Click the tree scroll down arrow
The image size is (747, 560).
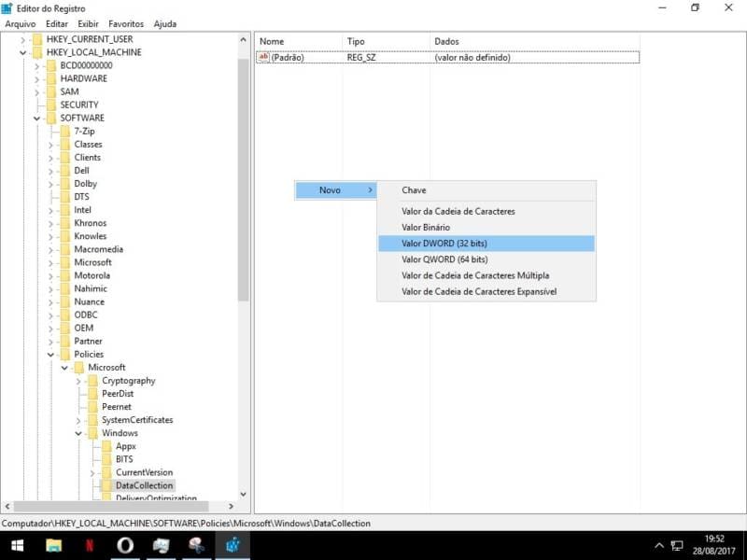tap(244, 495)
